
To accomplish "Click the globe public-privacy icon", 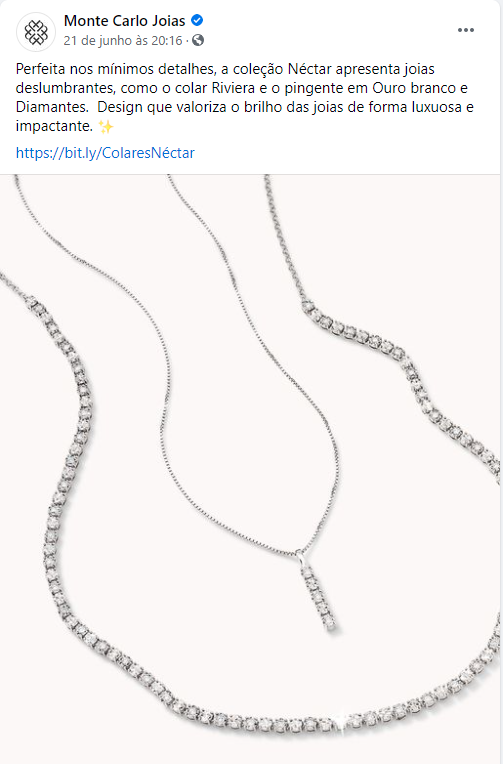I will tap(198, 40).
